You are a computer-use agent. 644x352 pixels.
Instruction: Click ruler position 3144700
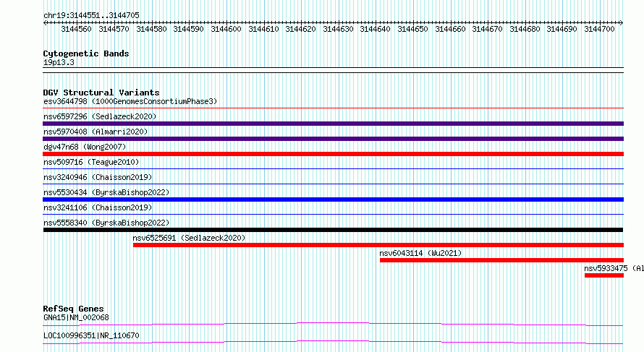tap(599, 29)
